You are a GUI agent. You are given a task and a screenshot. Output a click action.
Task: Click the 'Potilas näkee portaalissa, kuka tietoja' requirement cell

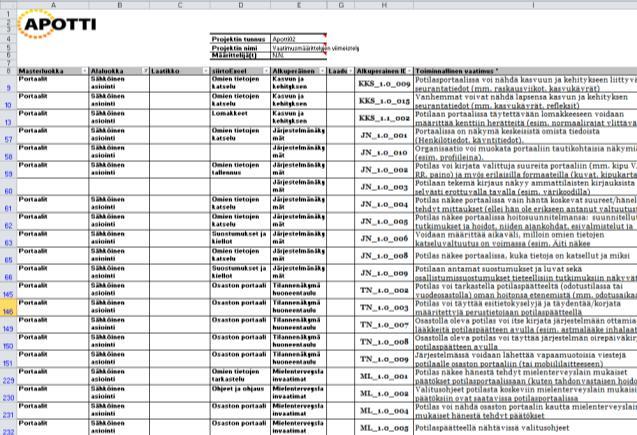tap(525, 256)
